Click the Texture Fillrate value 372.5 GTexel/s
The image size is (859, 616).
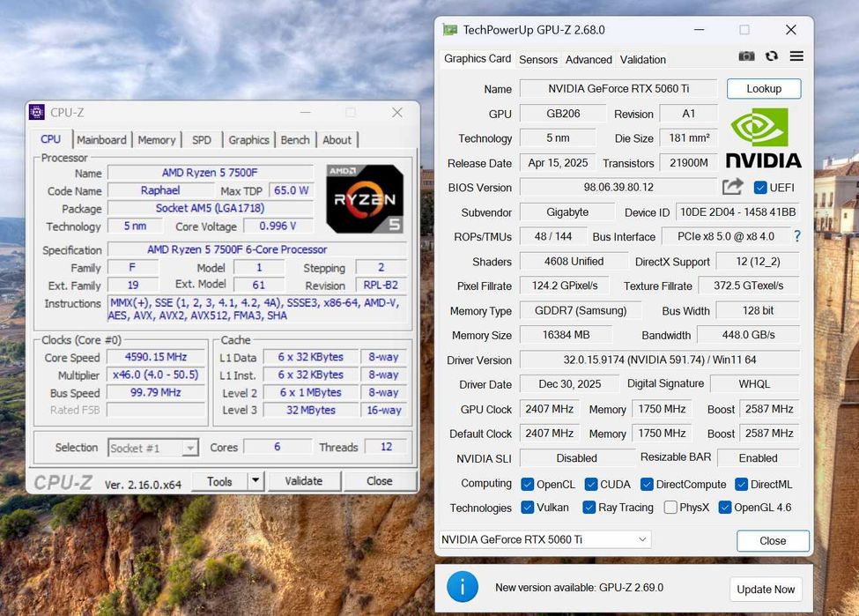coord(748,286)
